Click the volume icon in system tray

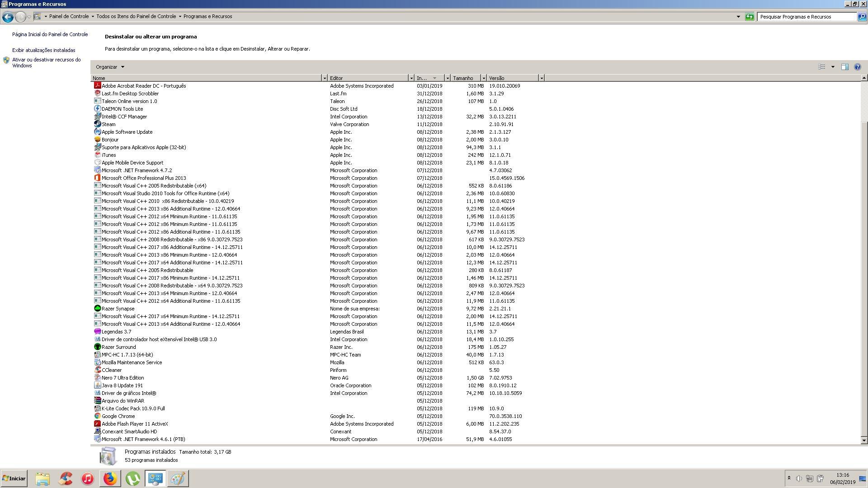click(799, 479)
